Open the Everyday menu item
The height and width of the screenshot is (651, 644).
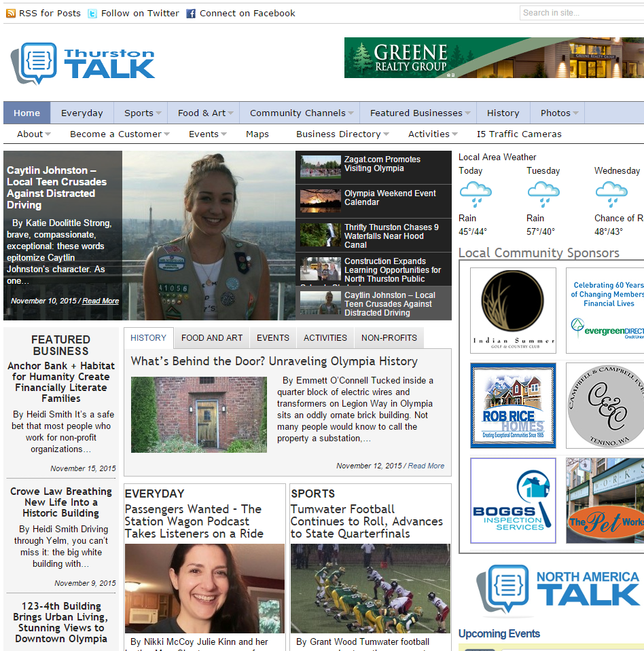(82, 113)
